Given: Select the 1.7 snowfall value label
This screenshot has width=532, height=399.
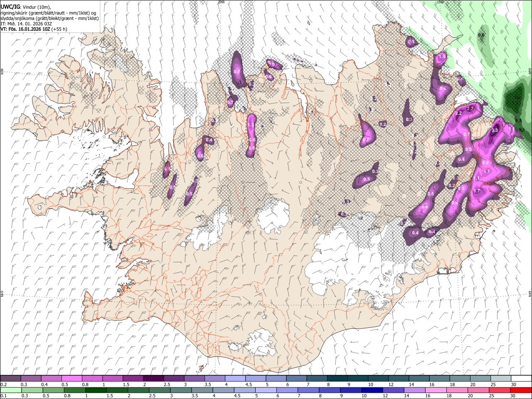Looking at the screenshot, I should tap(477, 191).
